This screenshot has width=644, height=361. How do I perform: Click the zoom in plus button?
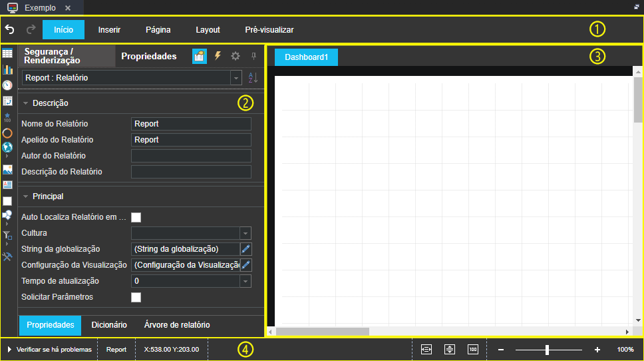click(x=597, y=350)
